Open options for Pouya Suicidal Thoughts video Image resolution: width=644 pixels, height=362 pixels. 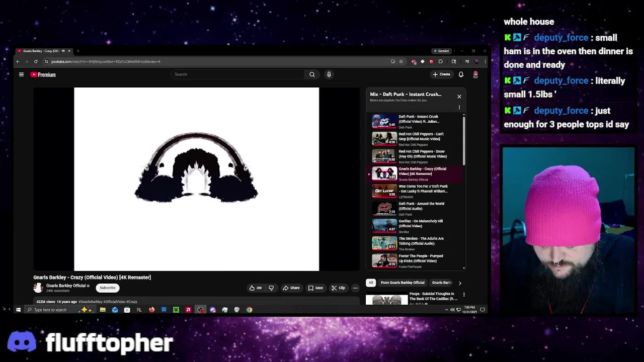coord(464,295)
